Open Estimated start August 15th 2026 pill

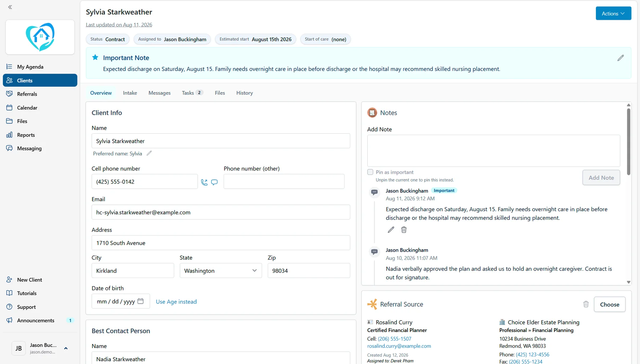coord(255,39)
